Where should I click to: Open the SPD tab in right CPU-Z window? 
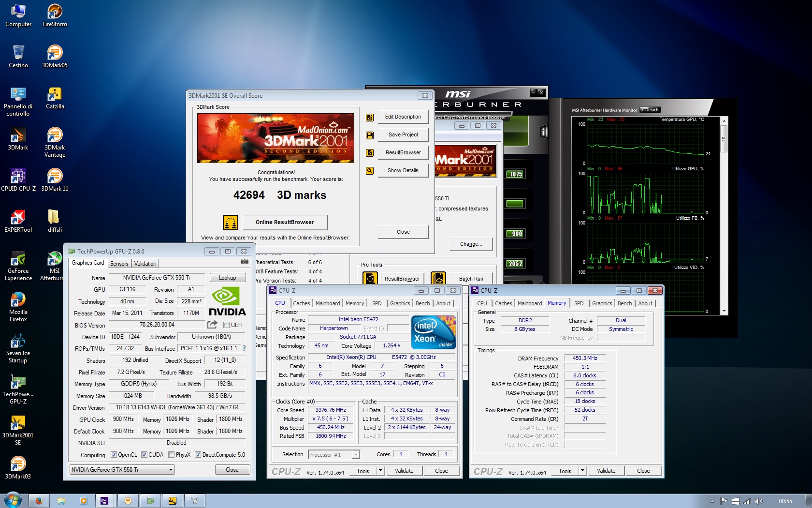[x=579, y=303]
